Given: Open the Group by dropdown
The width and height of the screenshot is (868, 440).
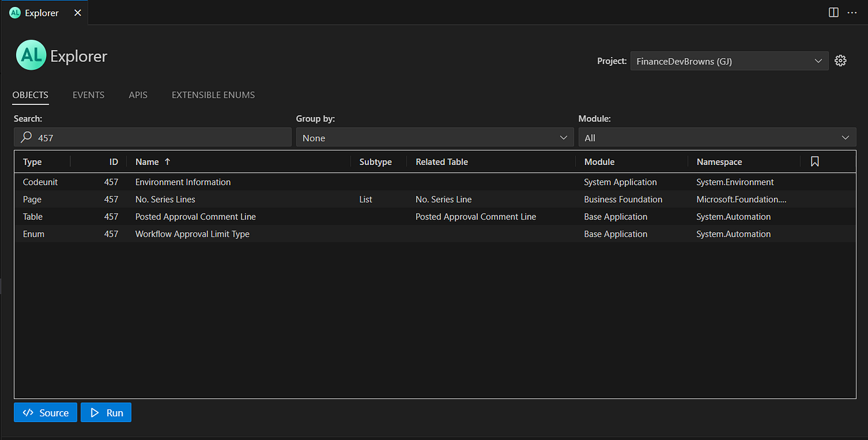Looking at the screenshot, I should tap(435, 137).
